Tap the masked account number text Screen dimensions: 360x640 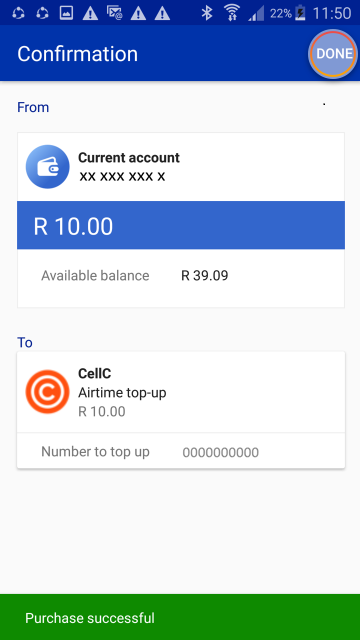tap(122, 177)
